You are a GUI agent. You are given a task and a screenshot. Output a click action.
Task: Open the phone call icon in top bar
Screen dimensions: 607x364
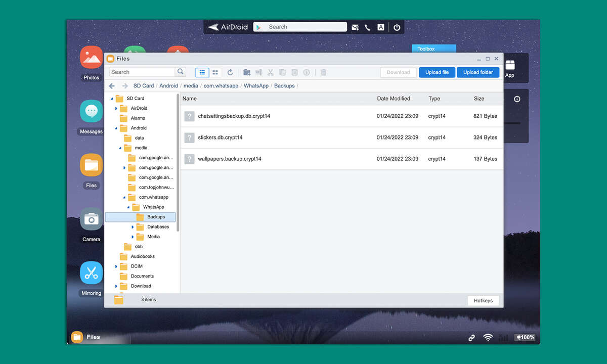(x=368, y=27)
